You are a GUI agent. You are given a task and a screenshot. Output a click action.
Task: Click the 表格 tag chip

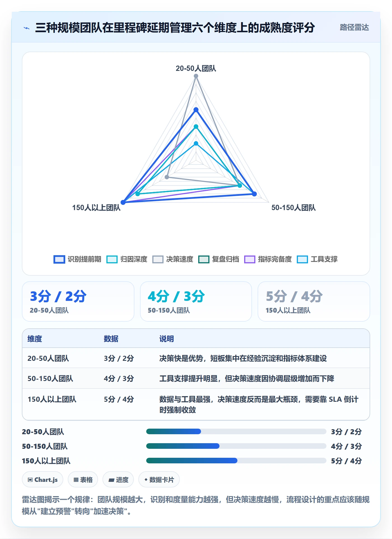[x=83, y=480]
